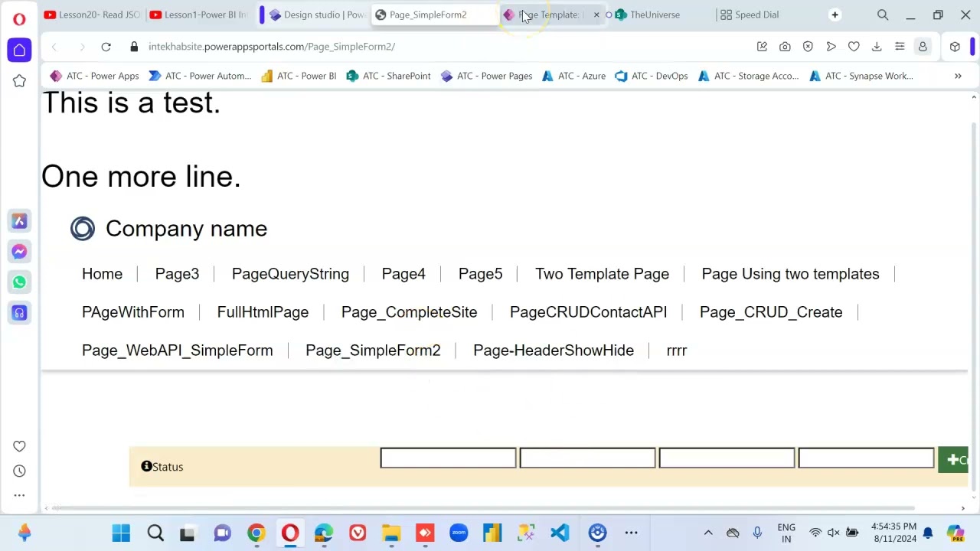
Task: Open the downloads icon in toolbar
Action: click(877, 47)
